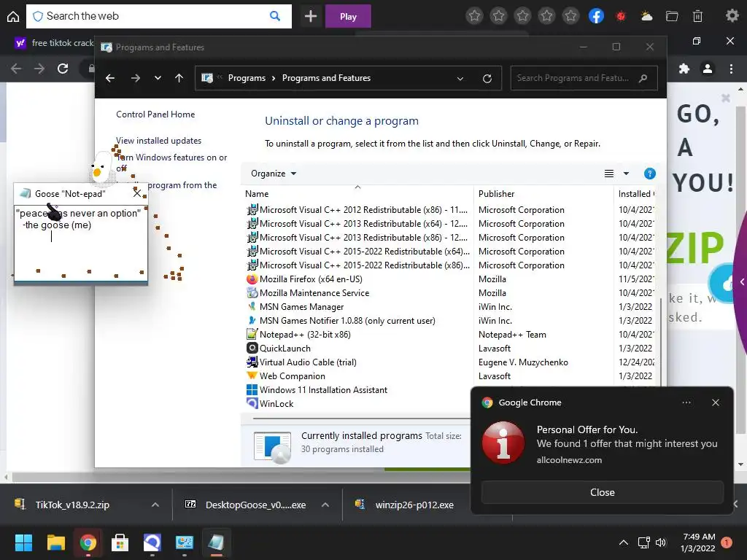Open Chrome extensions puzzle icon
This screenshot has width=747, height=560.
tap(684, 69)
